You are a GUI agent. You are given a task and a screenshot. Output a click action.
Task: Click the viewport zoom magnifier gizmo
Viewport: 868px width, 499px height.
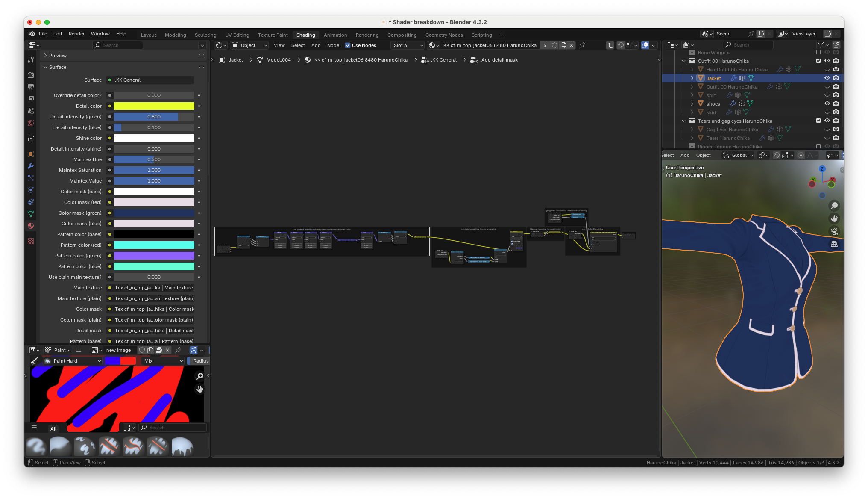(834, 206)
